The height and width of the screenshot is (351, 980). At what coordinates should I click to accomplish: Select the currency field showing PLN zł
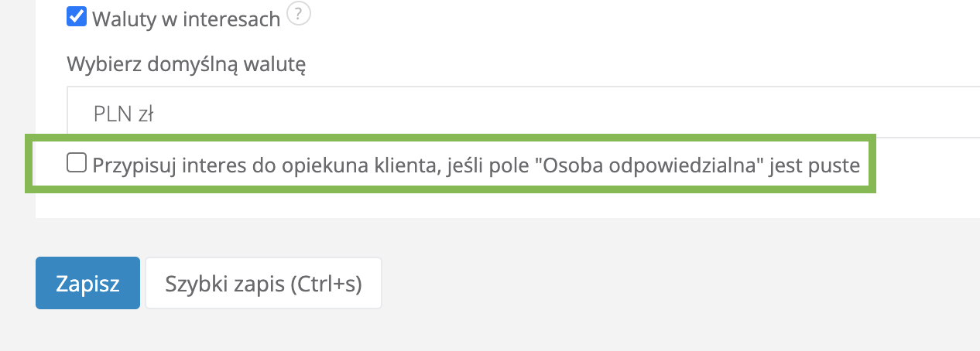523,114
